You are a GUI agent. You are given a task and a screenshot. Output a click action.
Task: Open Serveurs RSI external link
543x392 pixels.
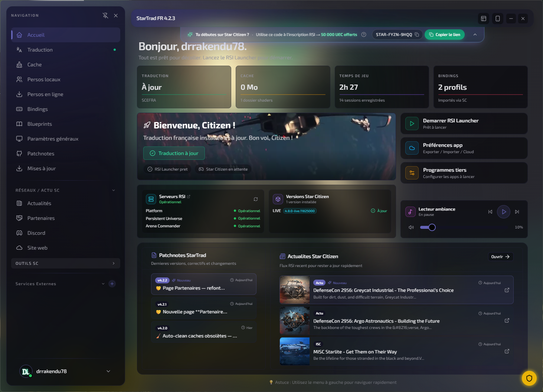tap(189, 197)
